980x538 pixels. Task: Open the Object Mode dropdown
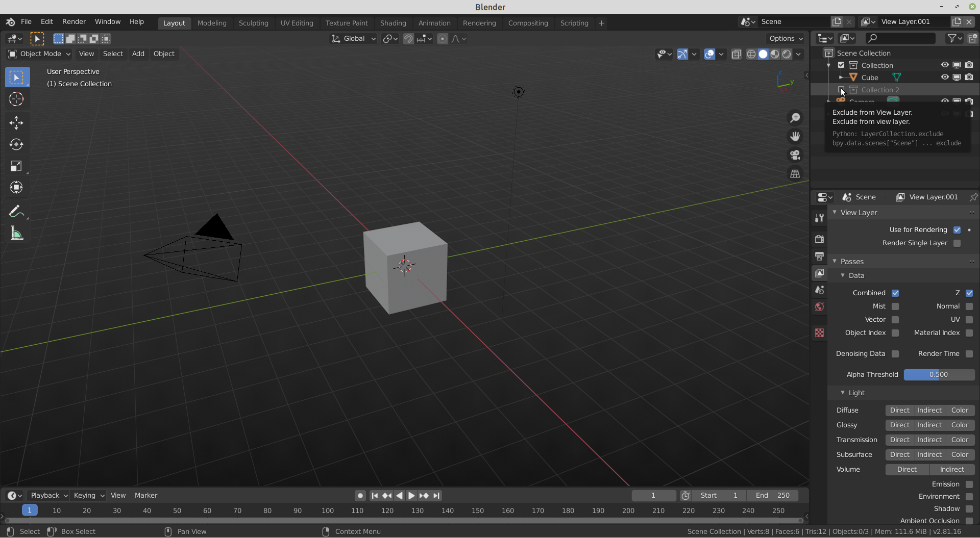pos(39,54)
